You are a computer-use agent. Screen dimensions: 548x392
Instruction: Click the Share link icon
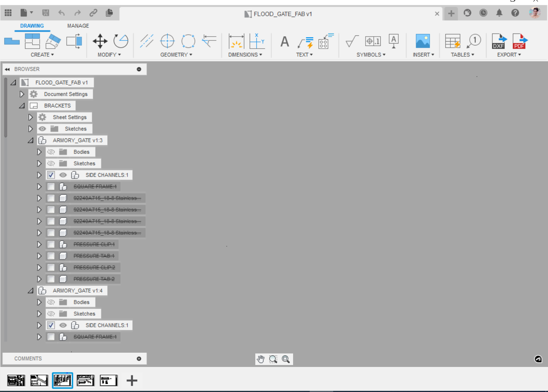click(93, 12)
